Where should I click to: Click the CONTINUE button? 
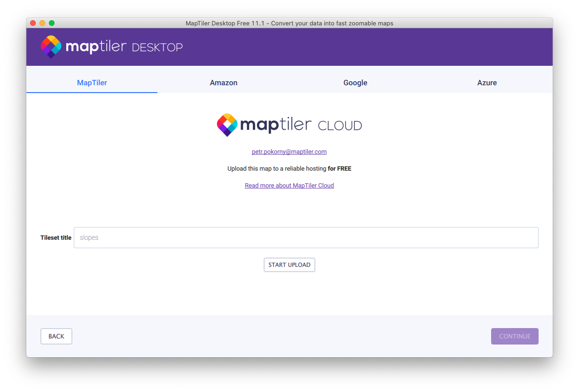515,337
